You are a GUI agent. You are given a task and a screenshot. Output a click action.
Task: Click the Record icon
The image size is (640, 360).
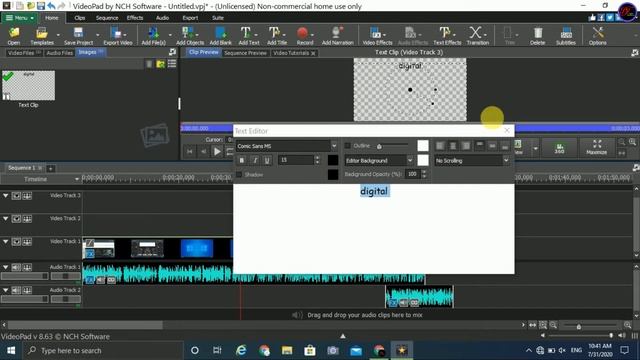click(x=304, y=36)
